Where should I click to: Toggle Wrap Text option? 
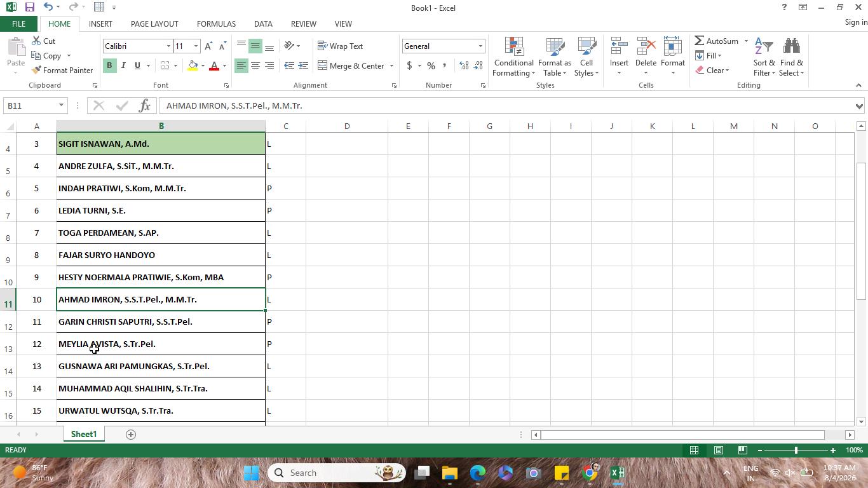[340, 46]
